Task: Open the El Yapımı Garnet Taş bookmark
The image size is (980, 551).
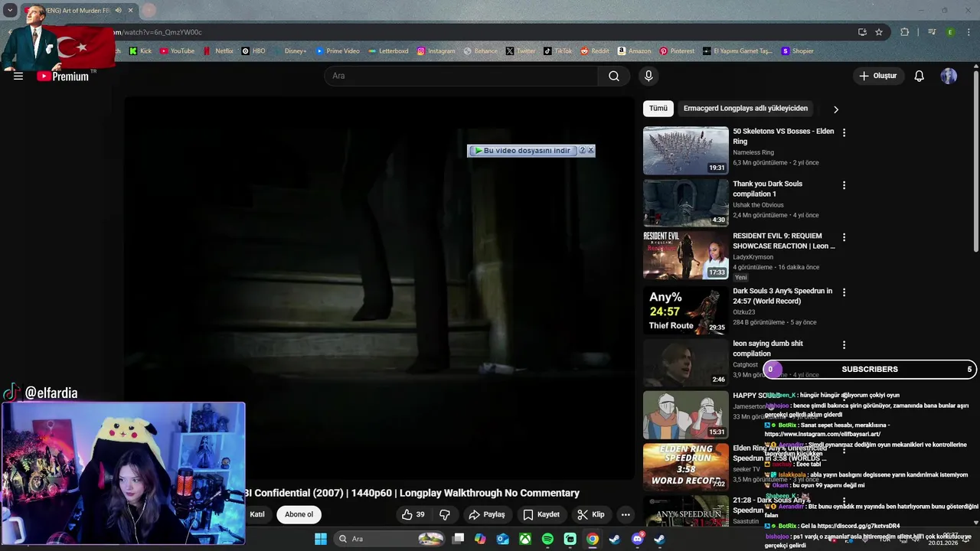Action: pyautogui.click(x=737, y=51)
